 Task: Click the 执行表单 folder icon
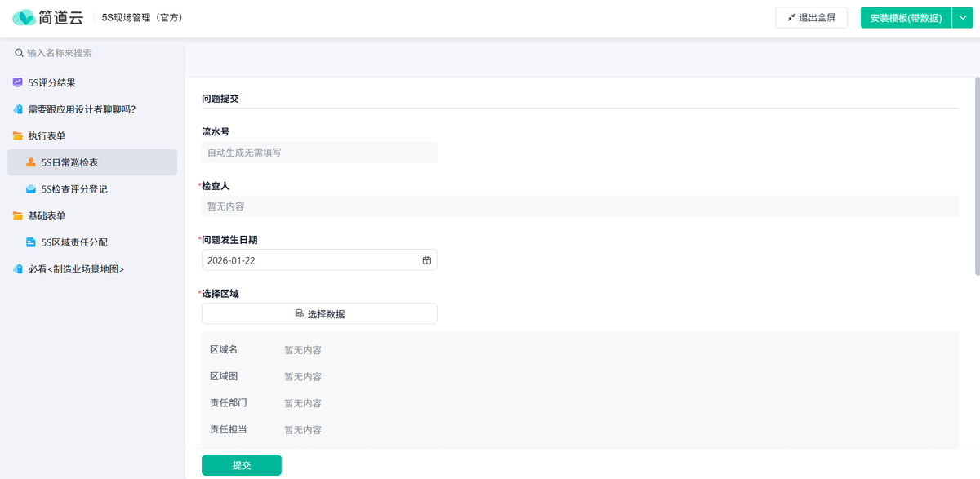[18, 136]
